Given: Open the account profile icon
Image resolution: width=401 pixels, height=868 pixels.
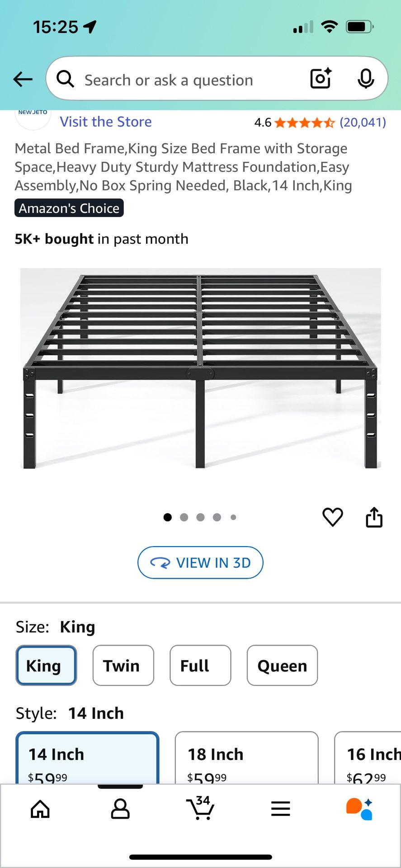Looking at the screenshot, I should 120,809.
